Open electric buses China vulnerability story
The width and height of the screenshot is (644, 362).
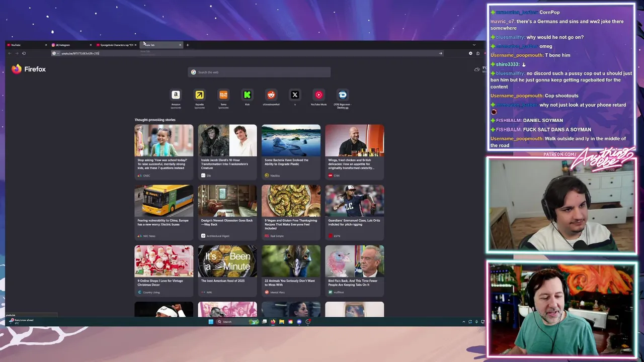click(x=164, y=212)
